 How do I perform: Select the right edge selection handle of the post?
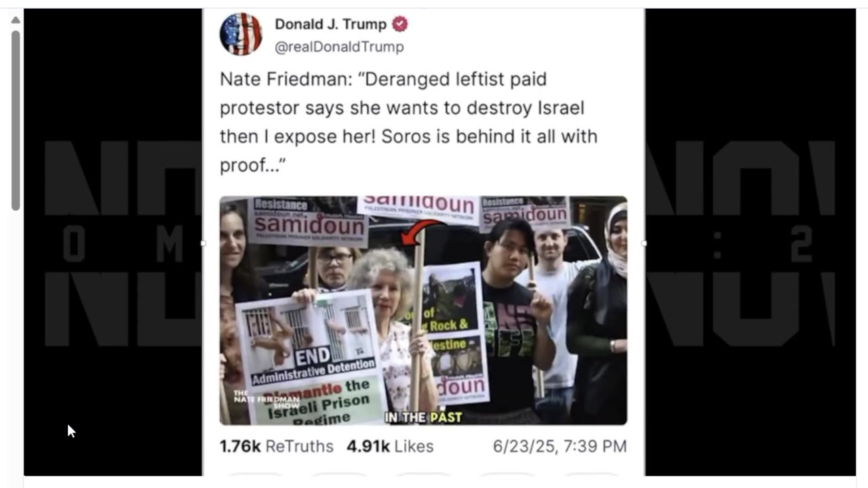tap(644, 243)
